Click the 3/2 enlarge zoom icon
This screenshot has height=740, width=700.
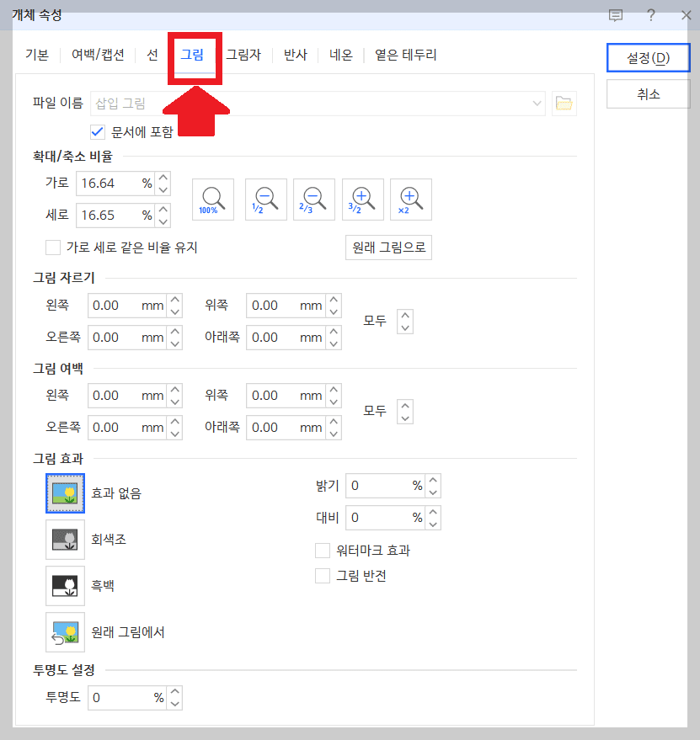pyautogui.click(x=362, y=199)
